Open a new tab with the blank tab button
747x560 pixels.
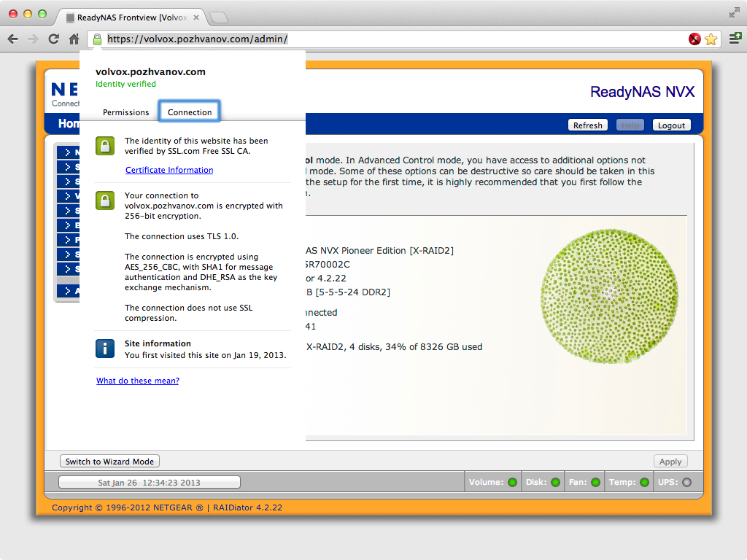click(x=219, y=17)
